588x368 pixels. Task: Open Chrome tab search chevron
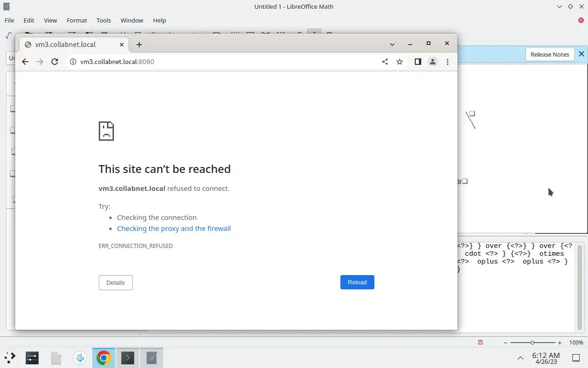(392, 45)
